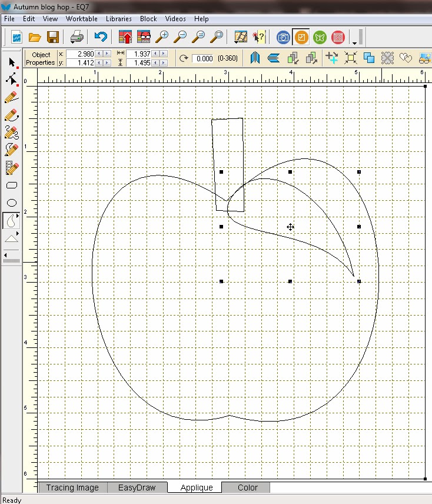Click the left arrow below the tools
Viewport: 432px width, 504px height.
5,255
